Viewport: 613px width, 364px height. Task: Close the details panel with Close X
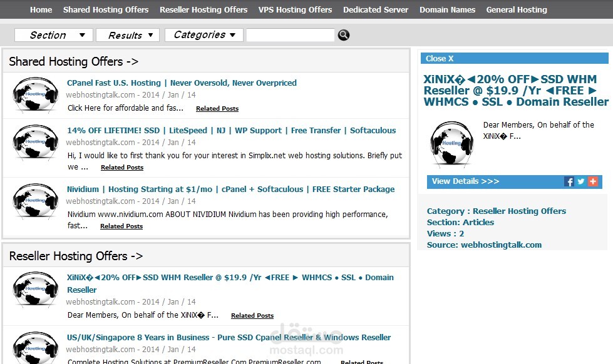click(x=440, y=59)
